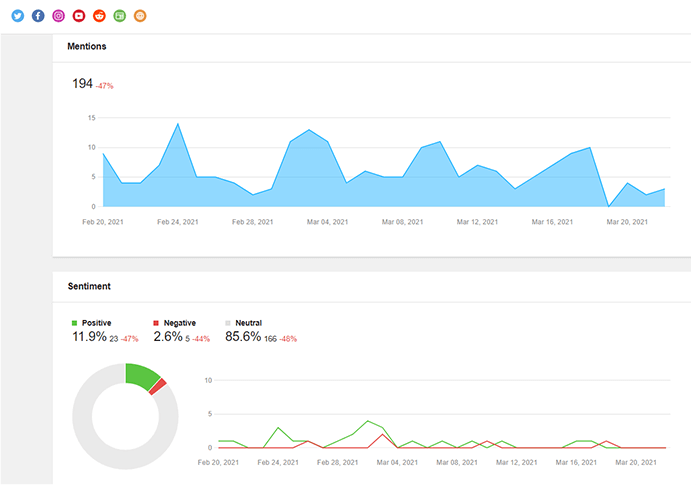Click the 166 neutral count value
Image resolution: width=696 pixels, height=485 pixels.
coord(270,339)
